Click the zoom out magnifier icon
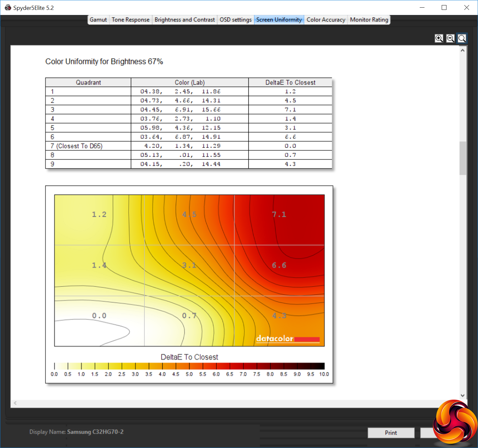 click(x=450, y=39)
